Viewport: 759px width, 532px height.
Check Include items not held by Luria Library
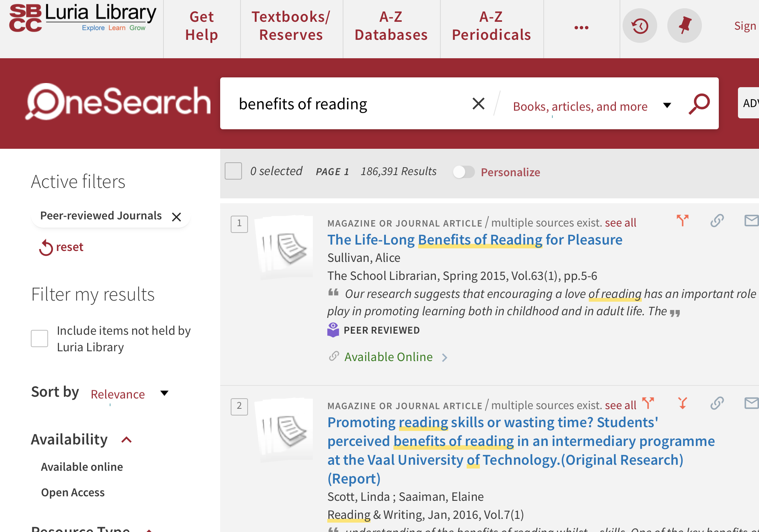pyautogui.click(x=39, y=338)
